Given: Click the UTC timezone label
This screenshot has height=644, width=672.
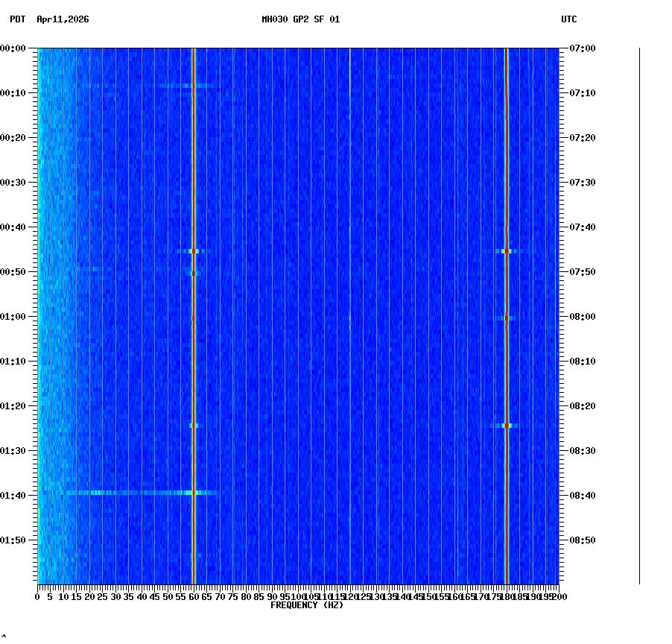Looking at the screenshot, I should (x=570, y=21).
